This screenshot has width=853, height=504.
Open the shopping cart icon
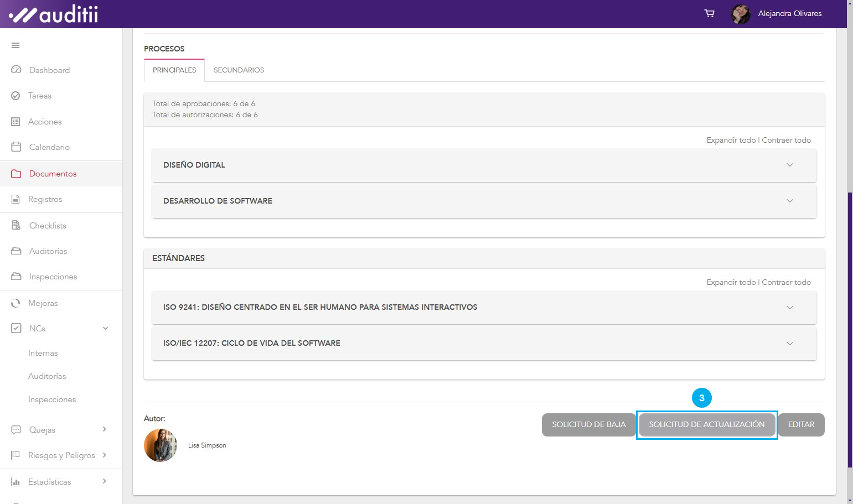709,13
